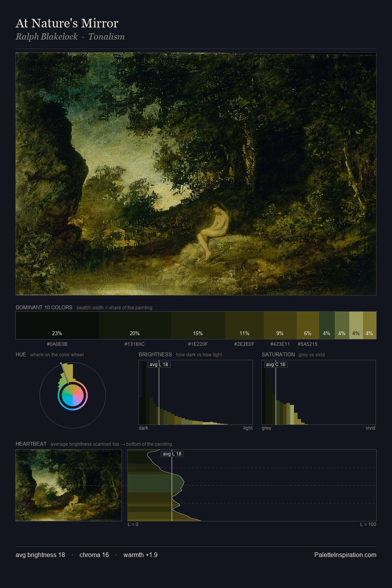Image resolution: width=392 pixels, height=588 pixels.
Task: Click the title "At Nature's Mirror"
Action: coord(67,23)
